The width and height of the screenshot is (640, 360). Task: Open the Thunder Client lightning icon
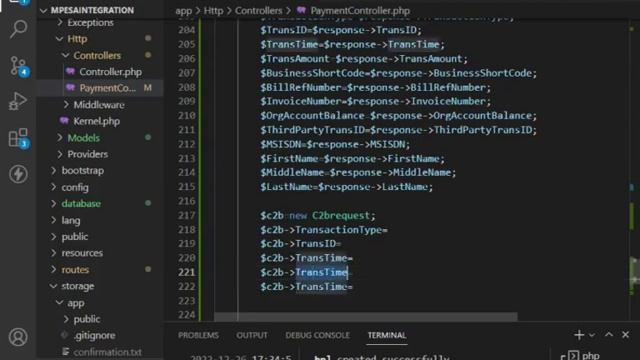18,174
